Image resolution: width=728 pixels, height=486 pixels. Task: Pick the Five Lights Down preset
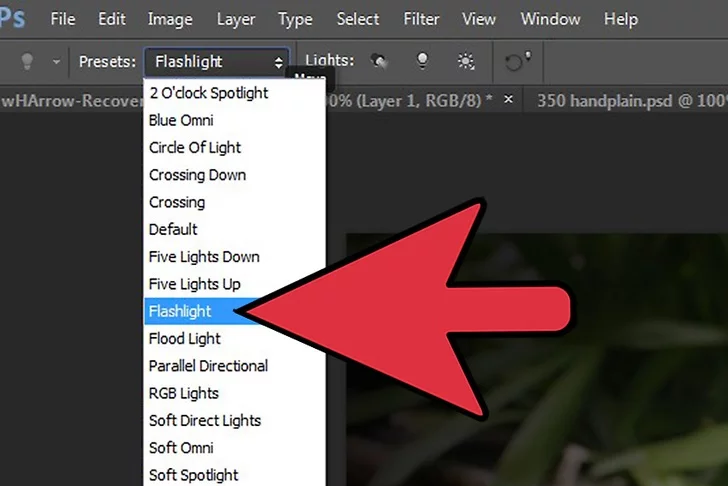tap(204, 257)
